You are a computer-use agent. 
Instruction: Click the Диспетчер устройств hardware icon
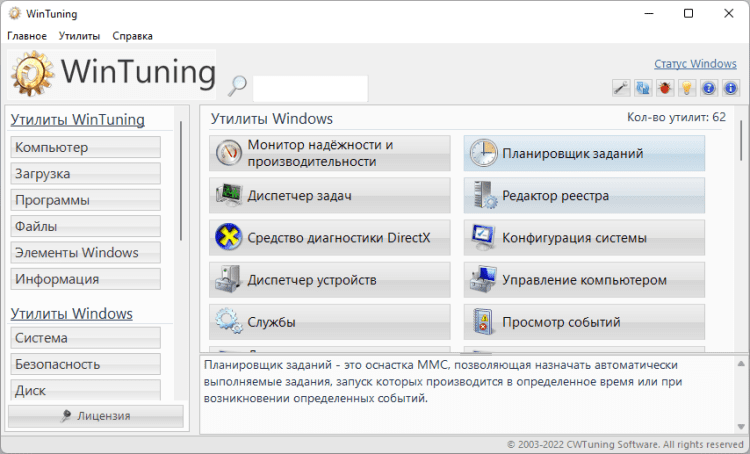228,279
